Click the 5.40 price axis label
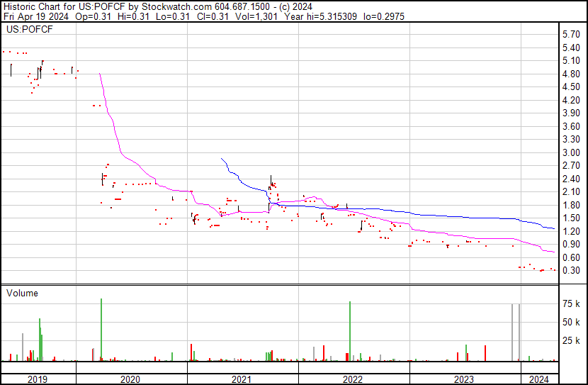The height and width of the screenshot is (385, 588). pyautogui.click(x=572, y=48)
